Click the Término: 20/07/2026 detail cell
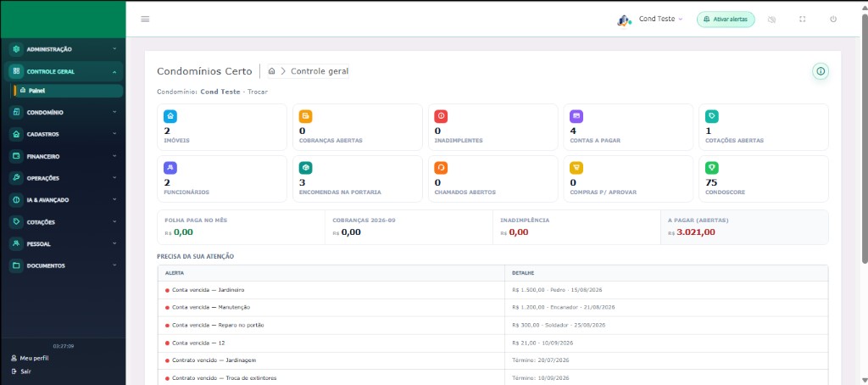Viewport: 868px width, 385px height. click(x=666, y=360)
